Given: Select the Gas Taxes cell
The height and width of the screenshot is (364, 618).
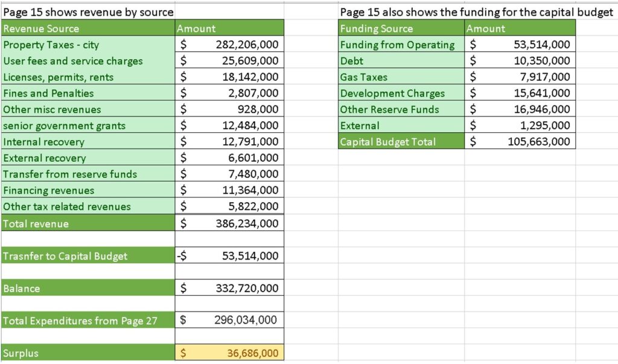Looking at the screenshot, I should click(401, 77).
